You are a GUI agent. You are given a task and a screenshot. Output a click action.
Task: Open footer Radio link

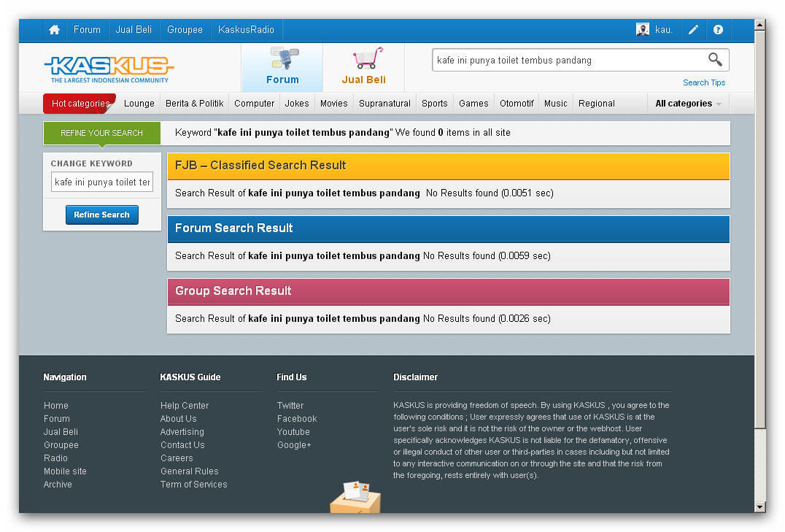(x=55, y=458)
